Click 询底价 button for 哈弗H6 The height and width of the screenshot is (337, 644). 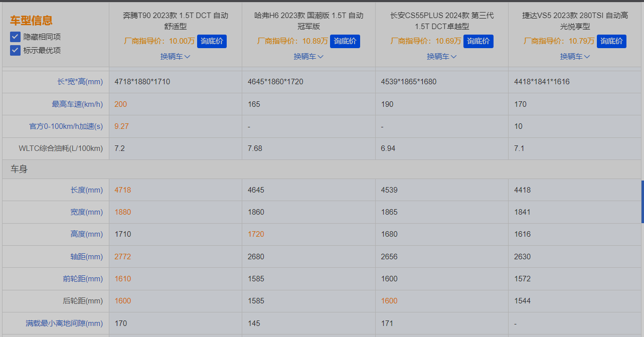(345, 41)
